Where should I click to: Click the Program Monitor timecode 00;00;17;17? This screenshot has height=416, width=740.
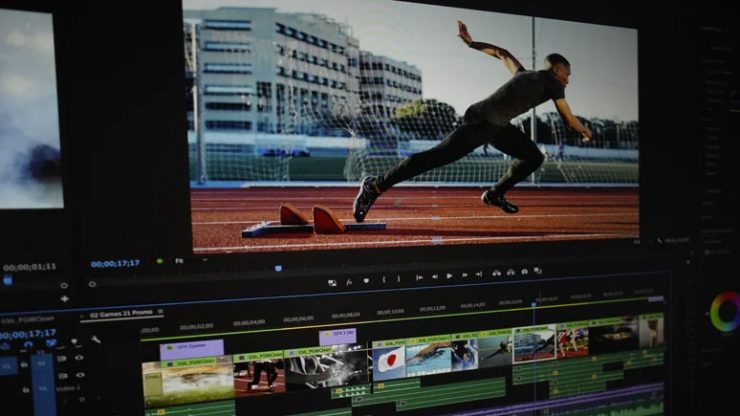[115, 264]
